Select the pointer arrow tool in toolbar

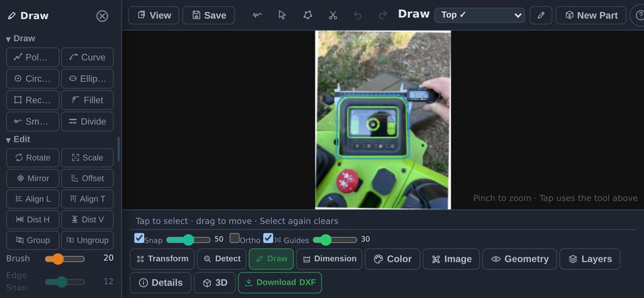[x=282, y=15]
